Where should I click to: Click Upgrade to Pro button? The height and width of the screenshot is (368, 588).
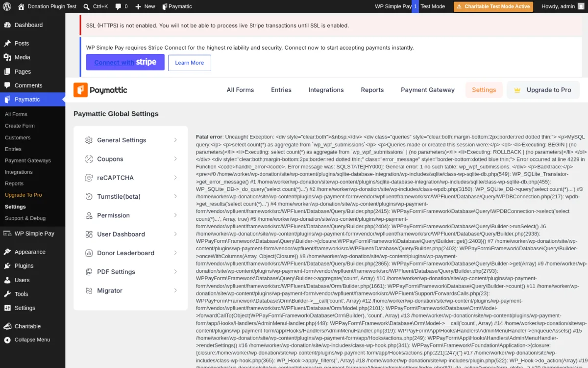point(543,90)
